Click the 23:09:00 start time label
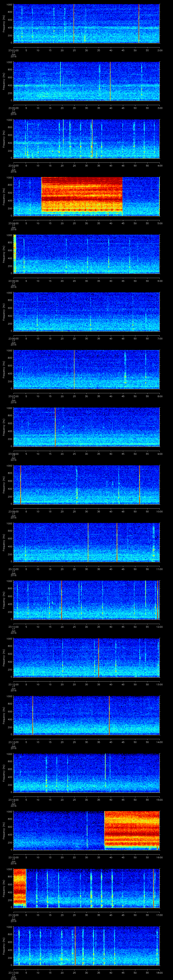Viewport: 173px width, 980px height. click(x=13, y=511)
